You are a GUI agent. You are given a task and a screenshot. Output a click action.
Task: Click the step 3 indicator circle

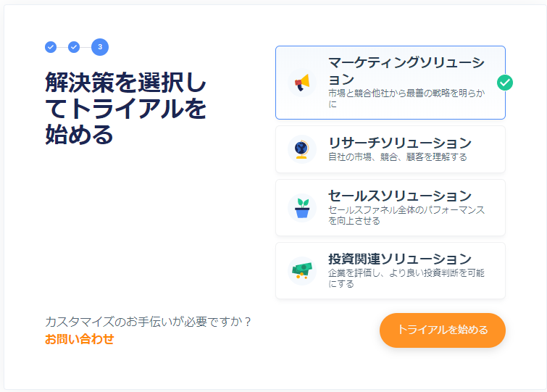[100, 47]
